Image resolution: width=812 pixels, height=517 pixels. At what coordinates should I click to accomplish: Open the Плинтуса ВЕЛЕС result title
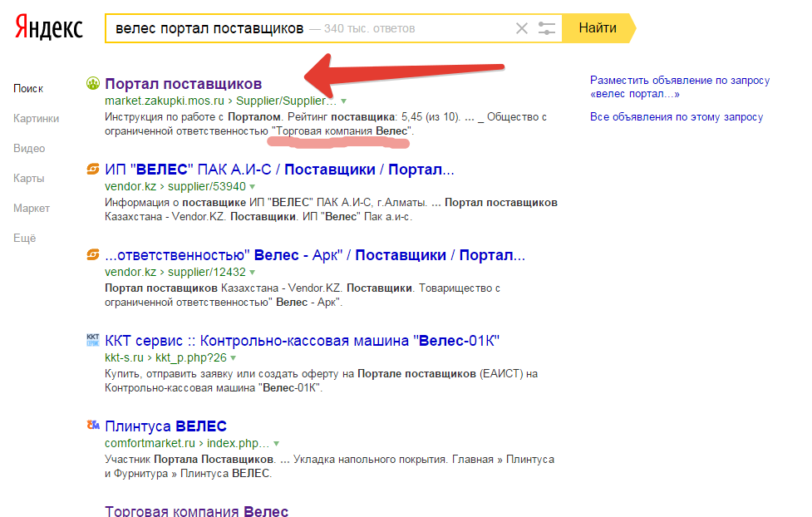[x=165, y=426]
